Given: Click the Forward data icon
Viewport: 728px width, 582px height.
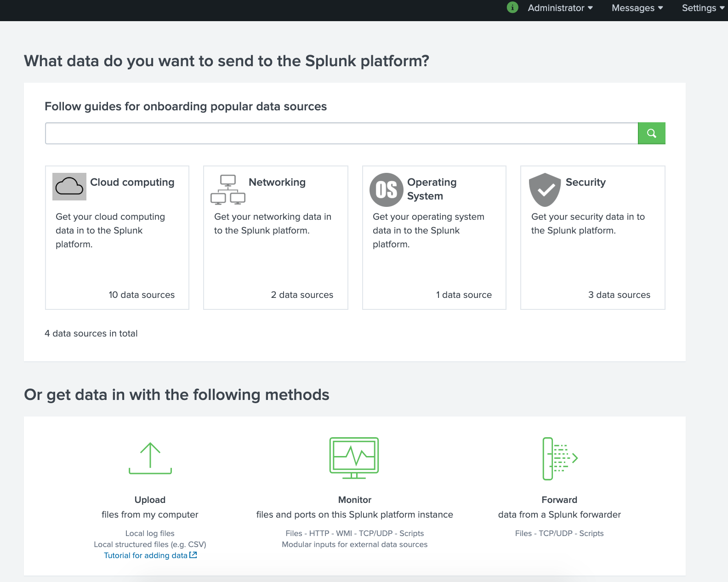Looking at the screenshot, I should (560, 459).
